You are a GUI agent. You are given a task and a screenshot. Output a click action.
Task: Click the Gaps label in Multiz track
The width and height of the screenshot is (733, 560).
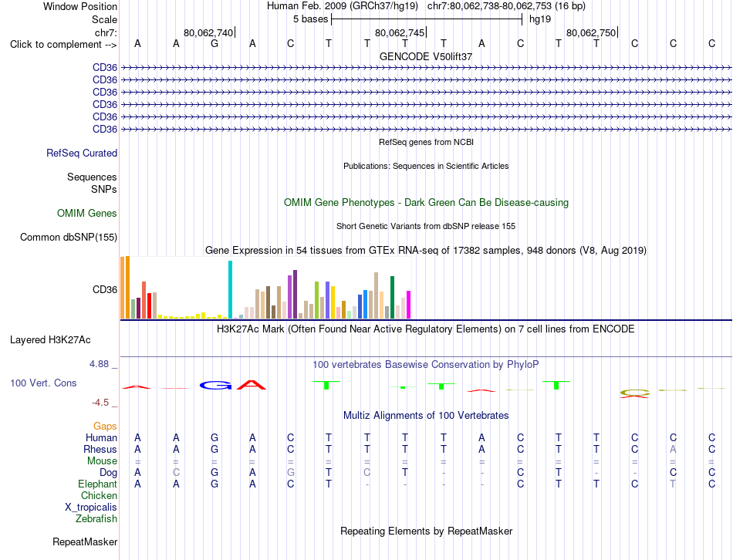(105, 427)
